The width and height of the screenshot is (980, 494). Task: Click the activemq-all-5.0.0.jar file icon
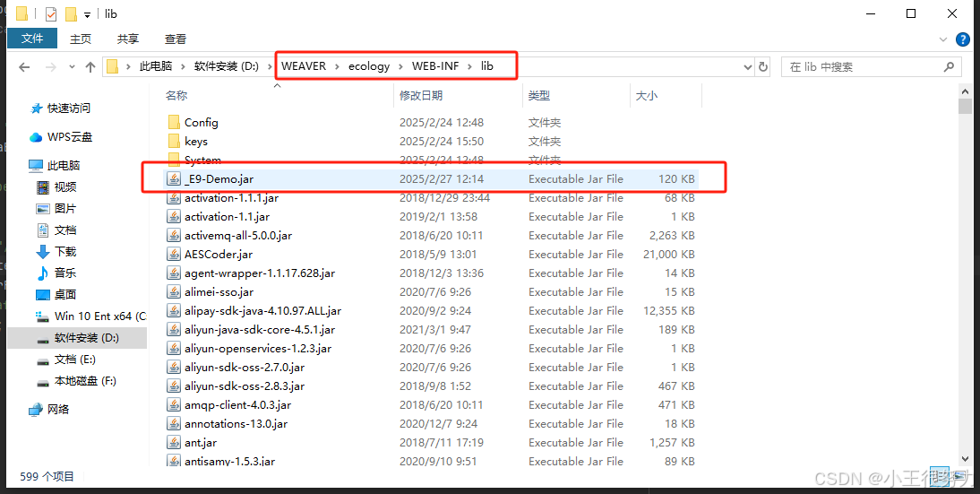174,235
